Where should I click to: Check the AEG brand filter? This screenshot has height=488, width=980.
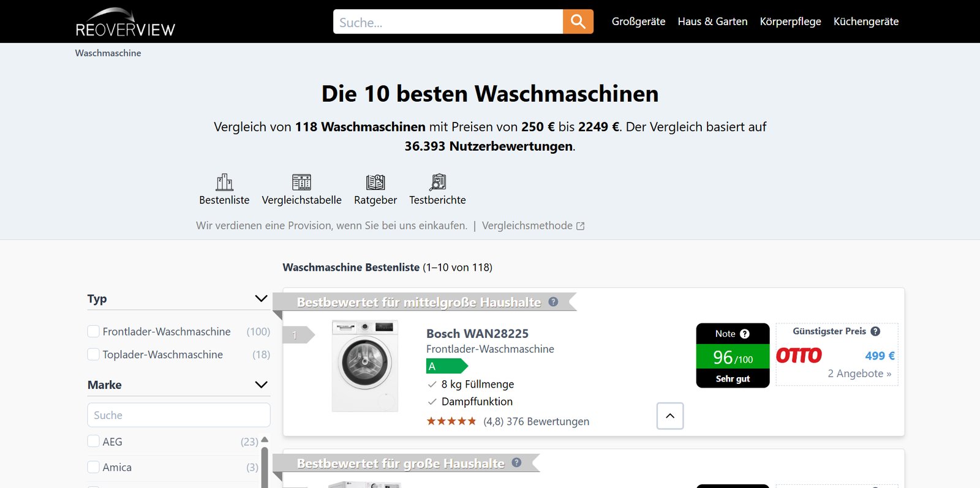pyautogui.click(x=93, y=441)
